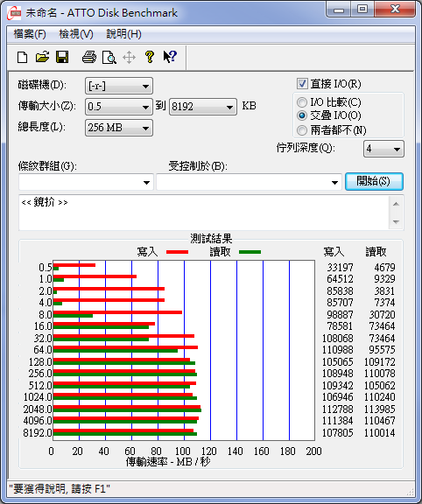The width and height of the screenshot is (422, 504).
Task: Click read value 9329 in results
Action: (x=384, y=279)
